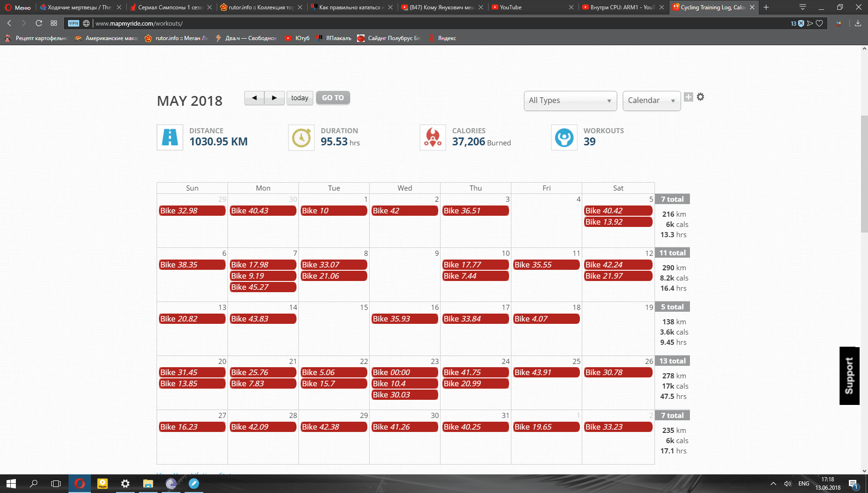
Task: Toggle the VPN badge
Action: click(74, 23)
